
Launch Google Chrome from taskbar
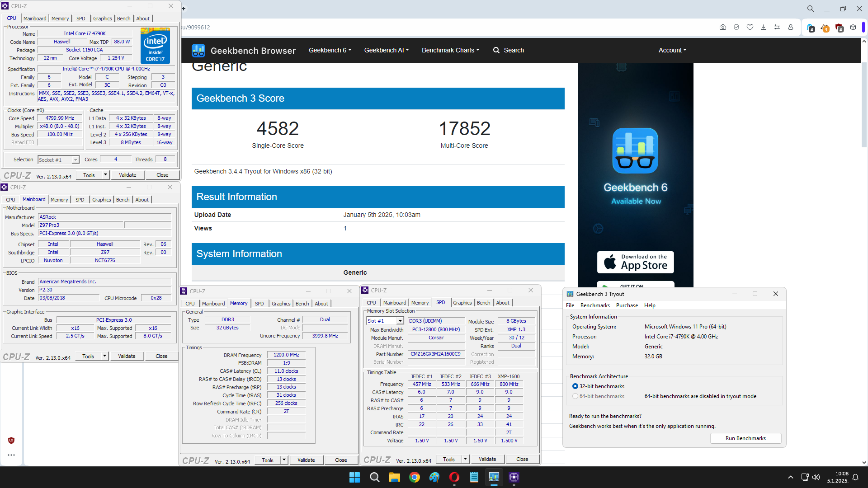click(x=415, y=477)
